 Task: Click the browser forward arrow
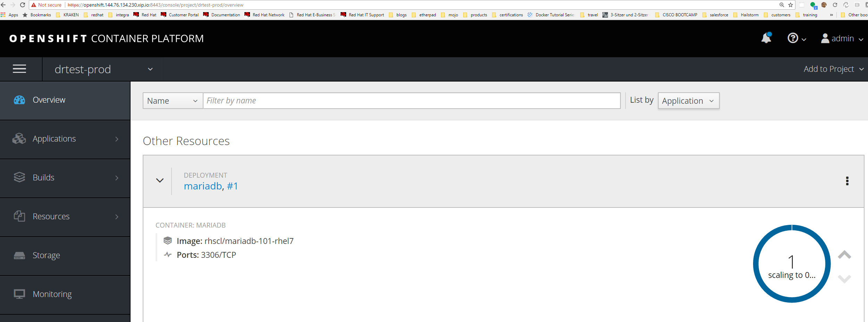[13, 5]
